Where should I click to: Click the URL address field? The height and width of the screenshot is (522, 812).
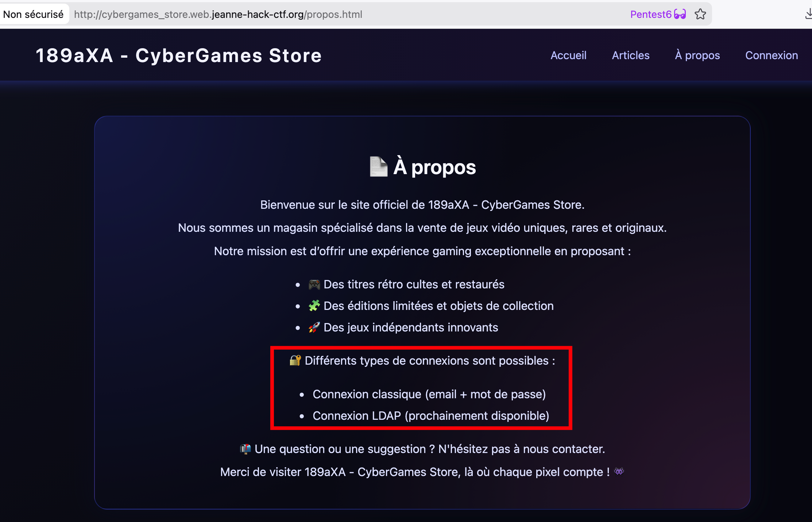coord(218,14)
